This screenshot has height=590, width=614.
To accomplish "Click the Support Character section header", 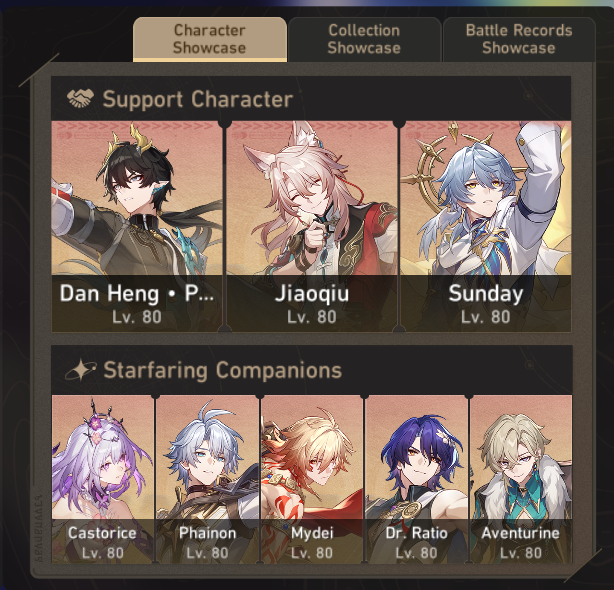I will tap(311, 99).
